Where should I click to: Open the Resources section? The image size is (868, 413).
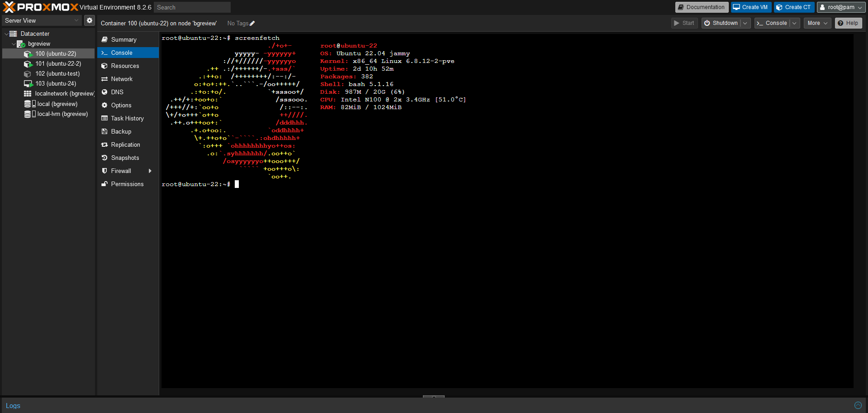(x=128, y=66)
